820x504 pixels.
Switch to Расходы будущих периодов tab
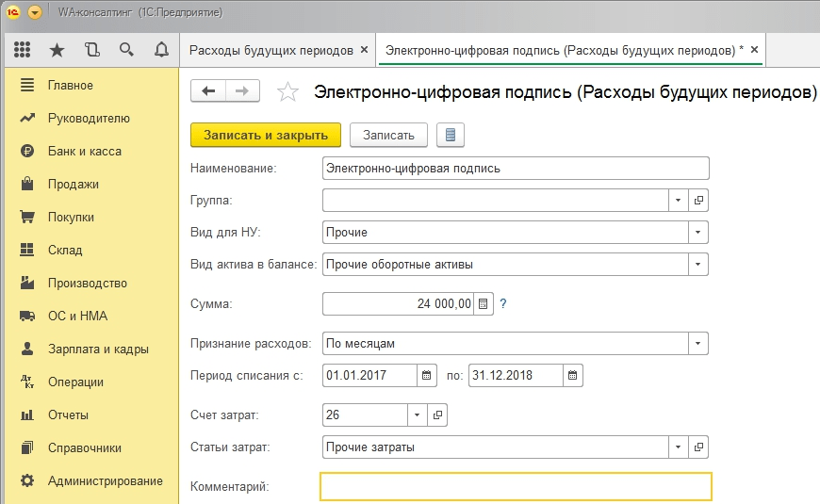pyautogui.click(x=271, y=50)
